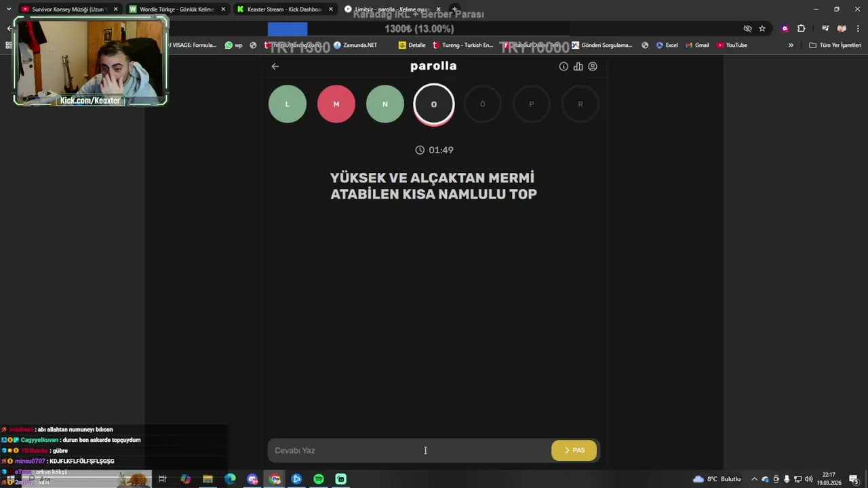Screen dimensions: 868x488
Task: Open the Chrome three-dot menu
Action: [x=858, y=28]
